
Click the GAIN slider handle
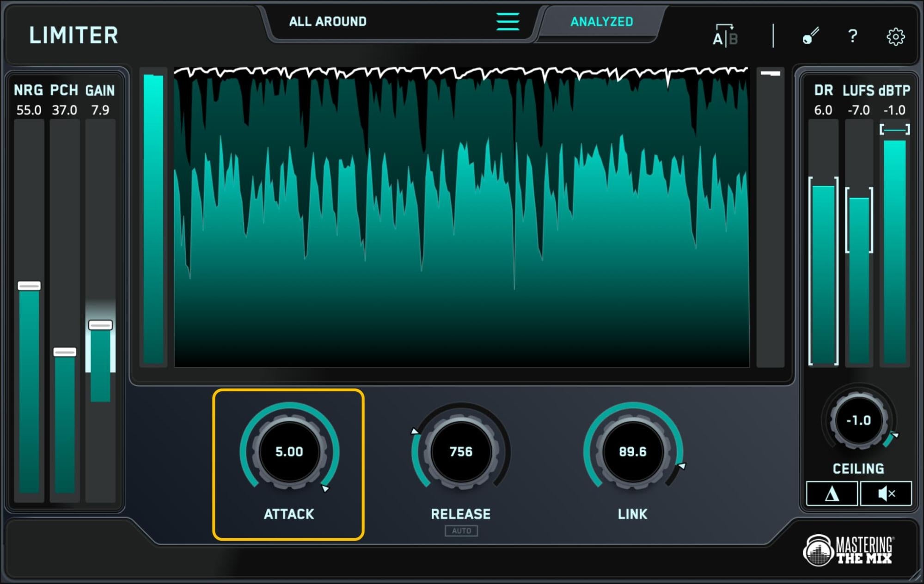(100, 325)
